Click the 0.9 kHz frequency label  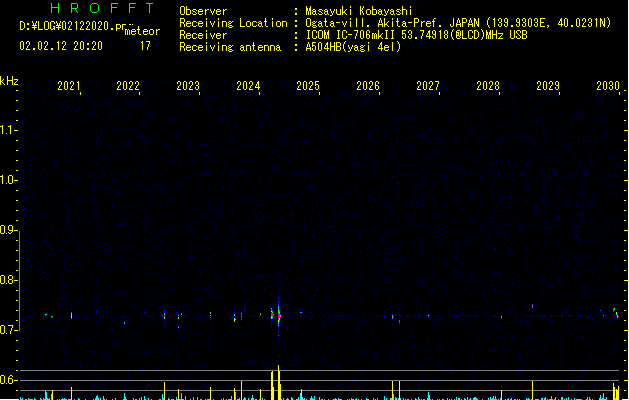click(8, 230)
